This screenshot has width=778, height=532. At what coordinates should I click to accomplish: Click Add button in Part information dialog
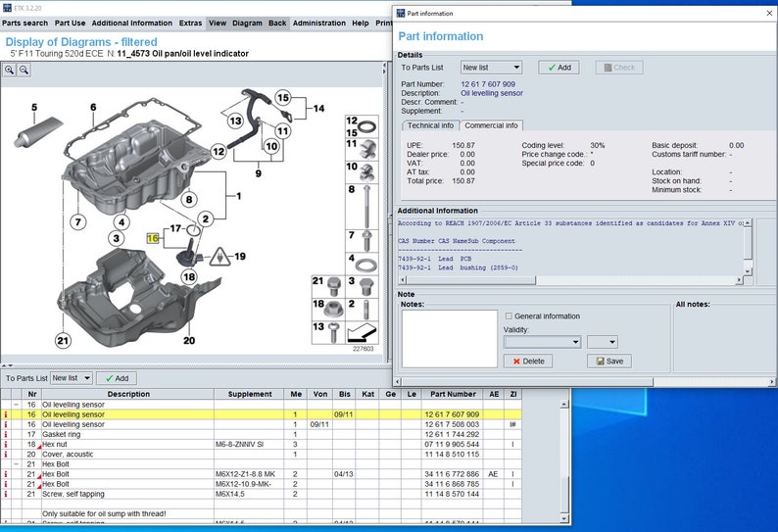[x=559, y=68]
